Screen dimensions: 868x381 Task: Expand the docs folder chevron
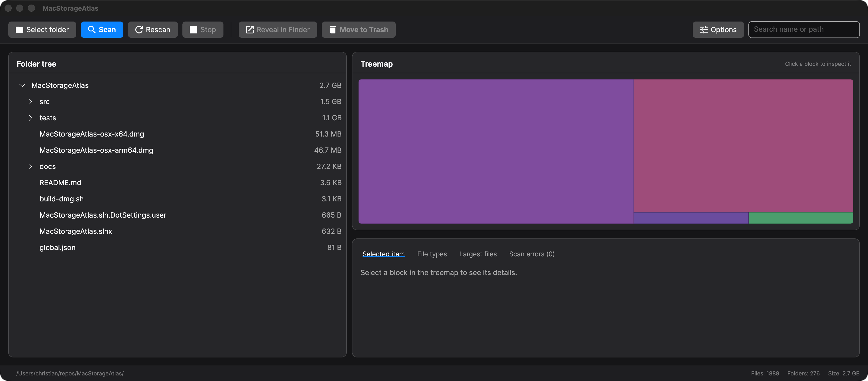pos(30,166)
